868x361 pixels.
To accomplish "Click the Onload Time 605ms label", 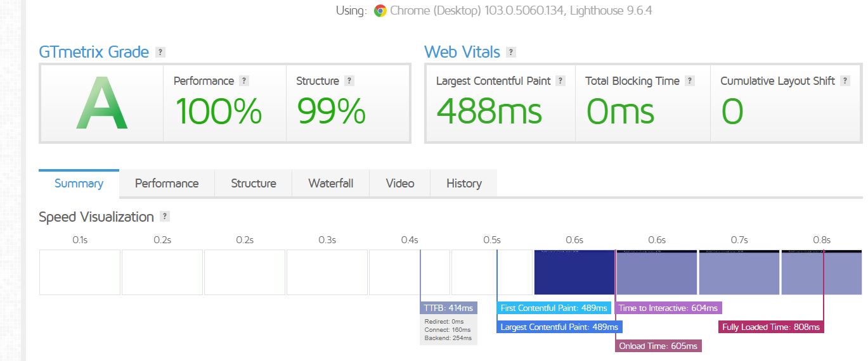I will point(658,346).
